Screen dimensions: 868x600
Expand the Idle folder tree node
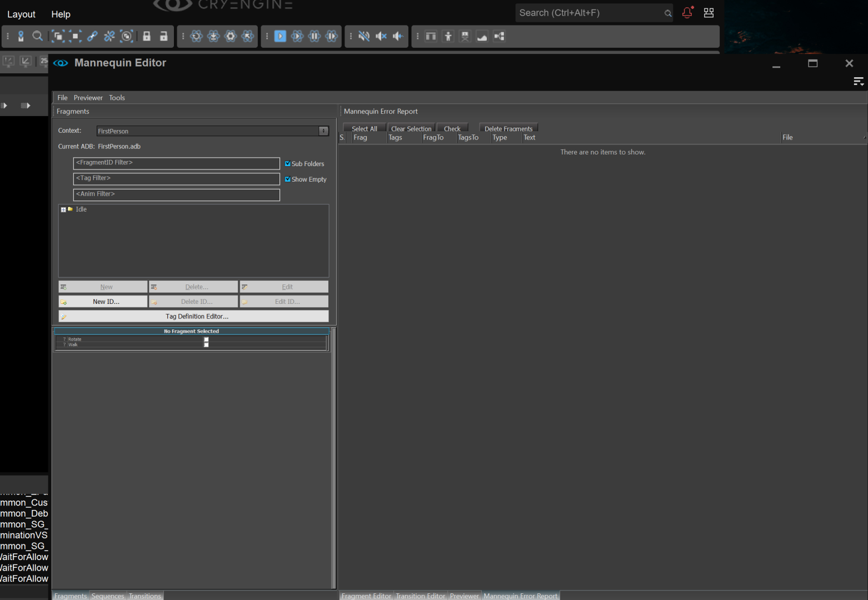[63, 210]
